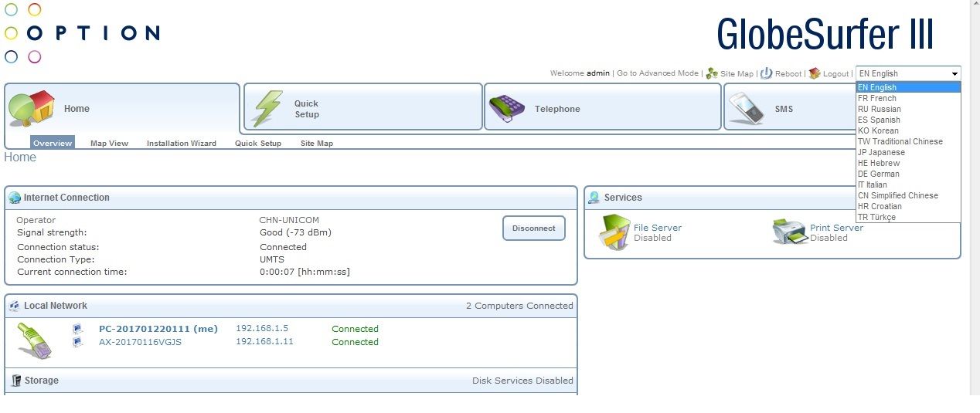
Task: Click the Telephone tab phone icon
Action: pyautogui.click(x=507, y=110)
